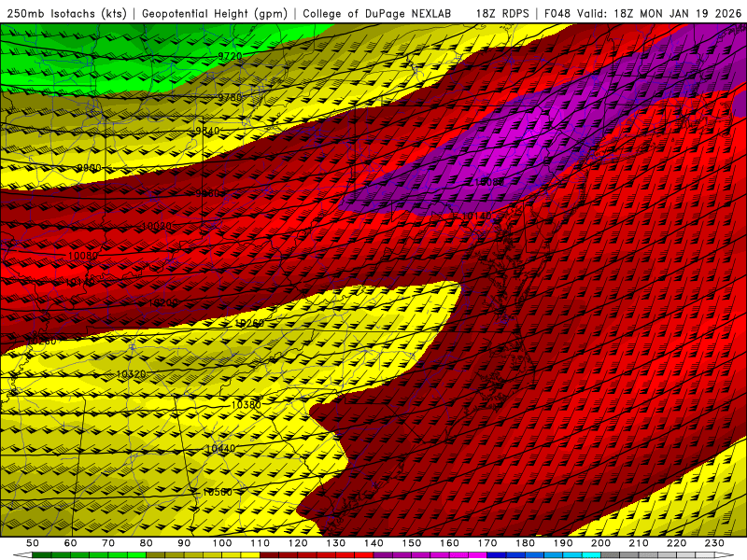Click the '18Z RDPS' model run label
747x560 pixels.
pyautogui.click(x=502, y=13)
